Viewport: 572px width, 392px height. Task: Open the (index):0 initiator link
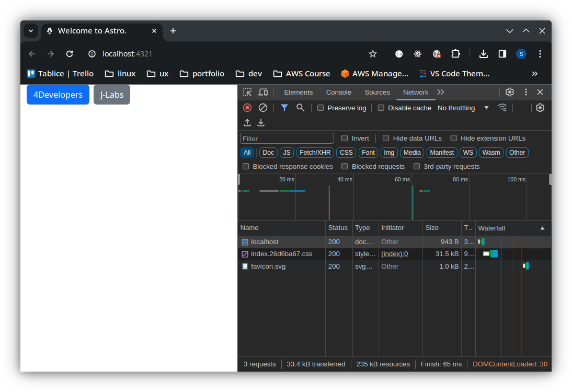pos(394,254)
